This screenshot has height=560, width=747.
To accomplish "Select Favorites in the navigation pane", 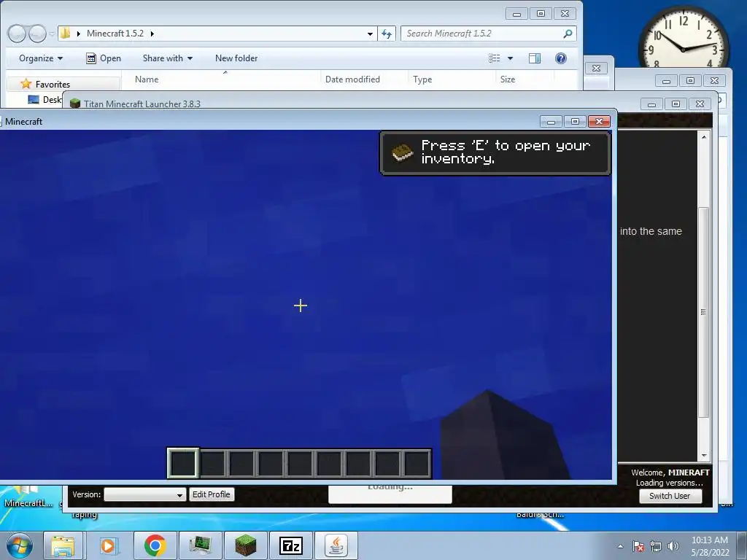I will point(53,85).
